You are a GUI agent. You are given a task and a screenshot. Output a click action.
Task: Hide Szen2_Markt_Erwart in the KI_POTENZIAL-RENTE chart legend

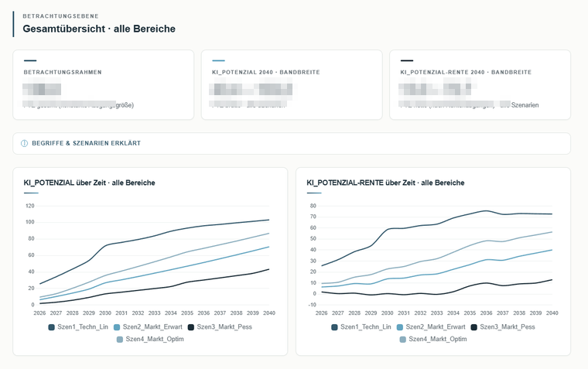[431, 327]
